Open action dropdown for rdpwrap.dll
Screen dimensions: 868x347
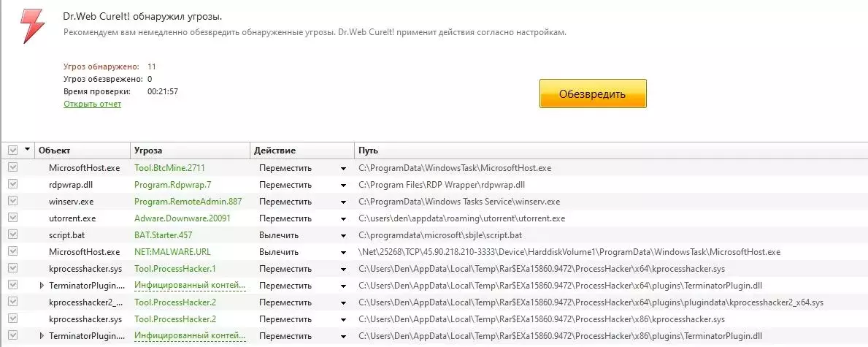pos(344,185)
